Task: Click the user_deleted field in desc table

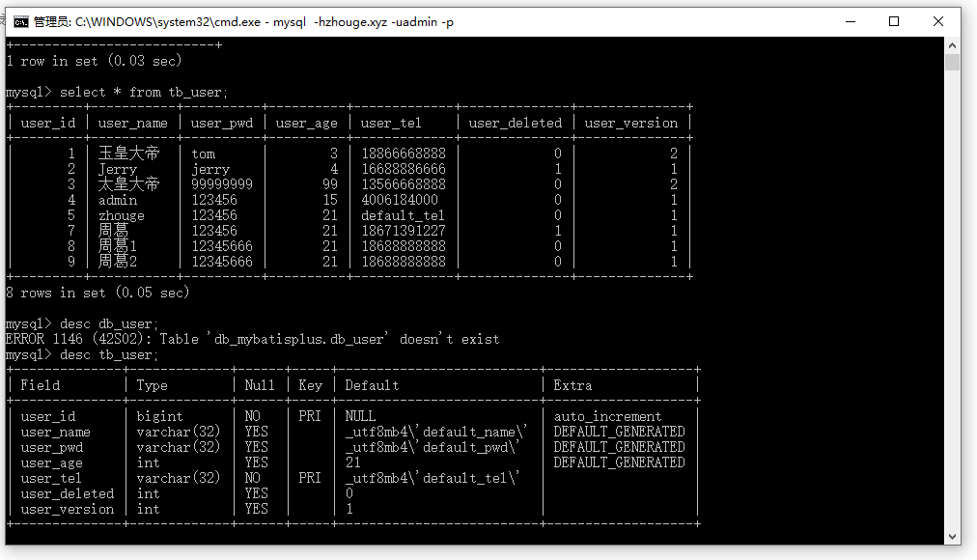Action: tap(68, 493)
